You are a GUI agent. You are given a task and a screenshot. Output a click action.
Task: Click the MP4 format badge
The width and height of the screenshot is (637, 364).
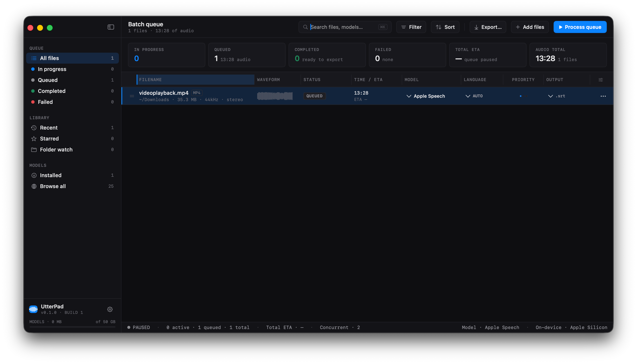[x=197, y=93]
